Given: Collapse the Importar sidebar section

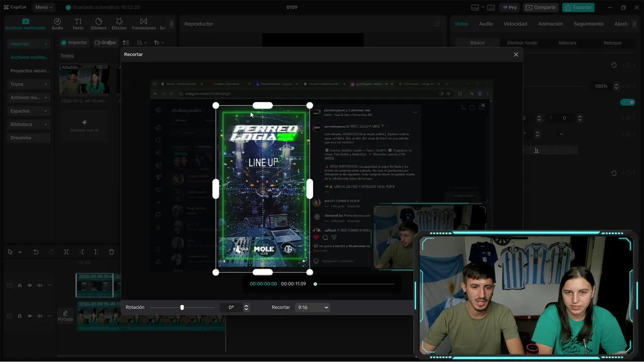Looking at the screenshot, I should [x=30, y=44].
